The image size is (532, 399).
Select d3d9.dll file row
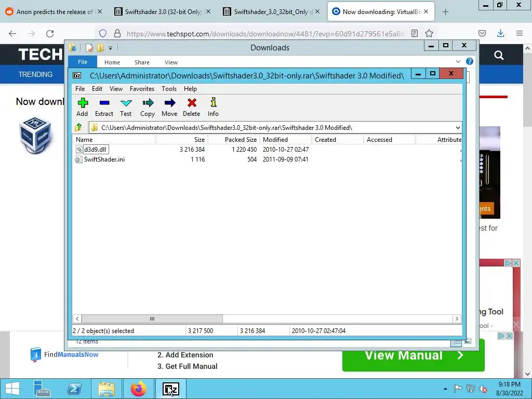[267, 149]
